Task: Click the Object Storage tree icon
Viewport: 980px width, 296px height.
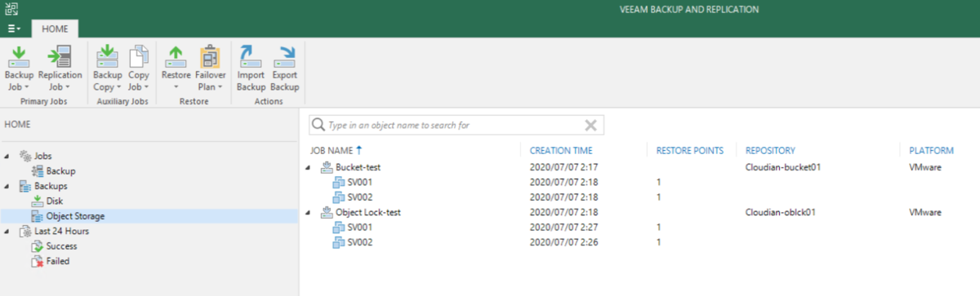Action: point(37,216)
